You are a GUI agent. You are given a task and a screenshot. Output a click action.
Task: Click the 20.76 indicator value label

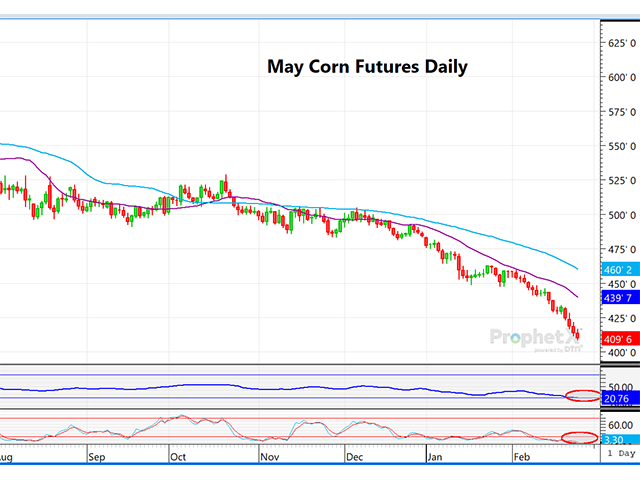[620, 399]
